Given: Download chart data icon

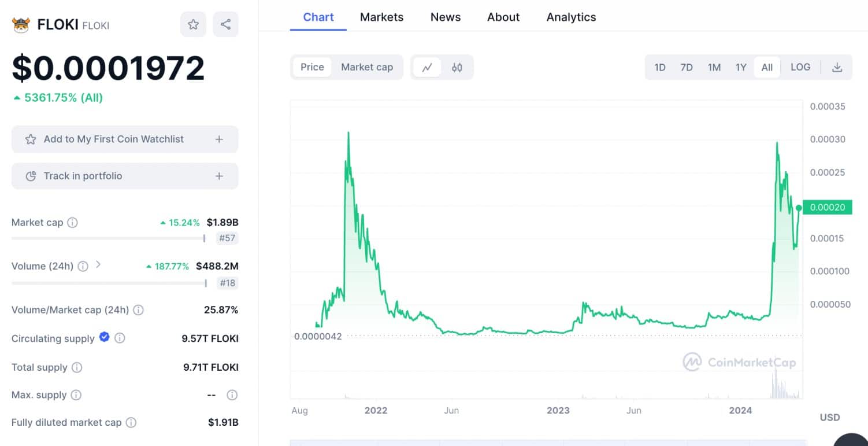Looking at the screenshot, I should click(x=837, y=67).
